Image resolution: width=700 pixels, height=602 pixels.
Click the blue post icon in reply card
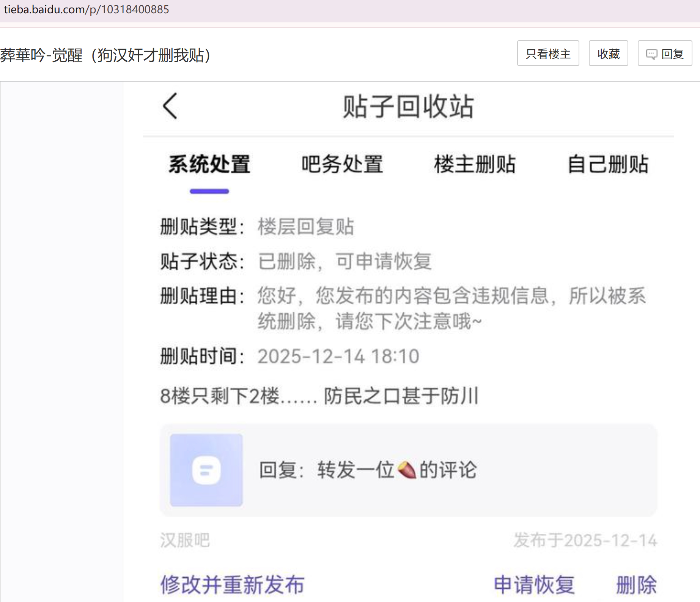point(206,470)
